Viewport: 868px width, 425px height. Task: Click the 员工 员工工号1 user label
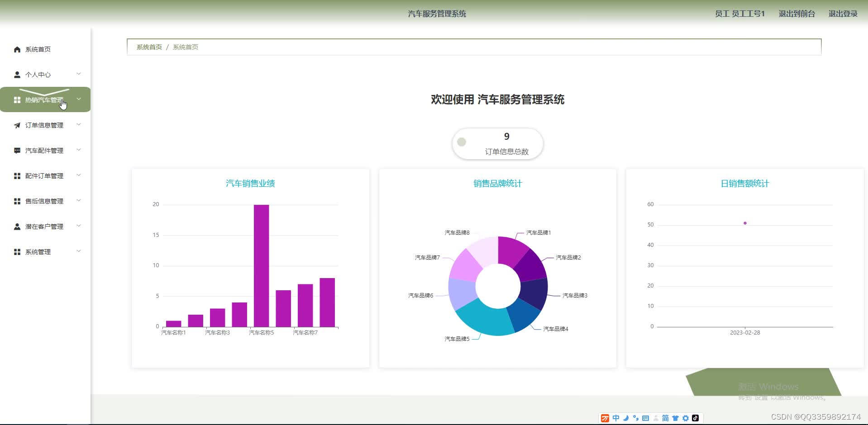740,14
